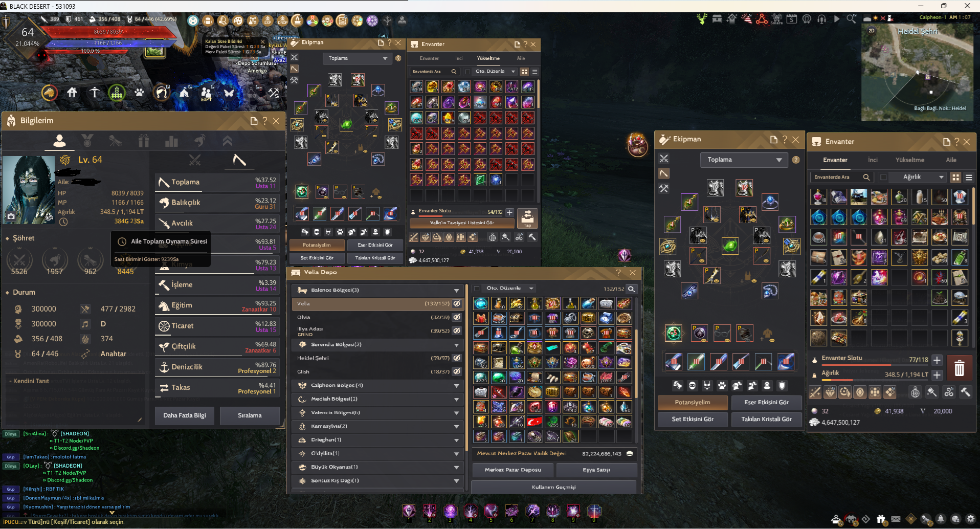
Task: Open the treasure chest icon in top-right toolbar
Action: [x=717, y=19]
